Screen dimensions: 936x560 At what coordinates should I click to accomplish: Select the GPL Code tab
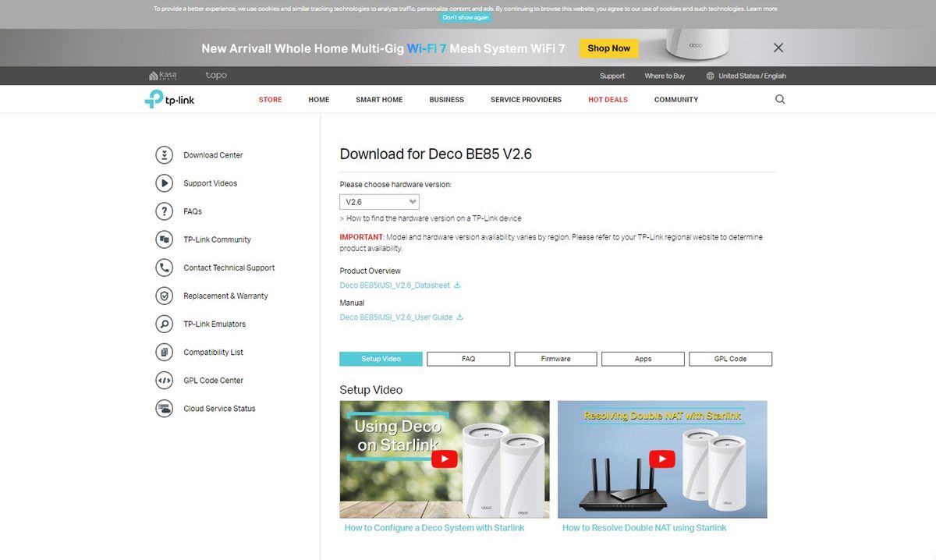730,359
